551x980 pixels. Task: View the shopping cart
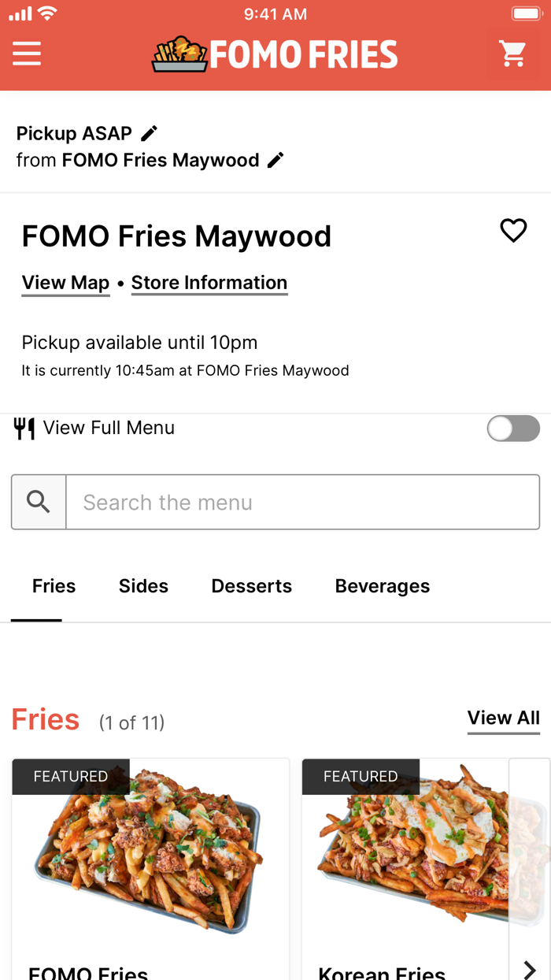[513, 54]
